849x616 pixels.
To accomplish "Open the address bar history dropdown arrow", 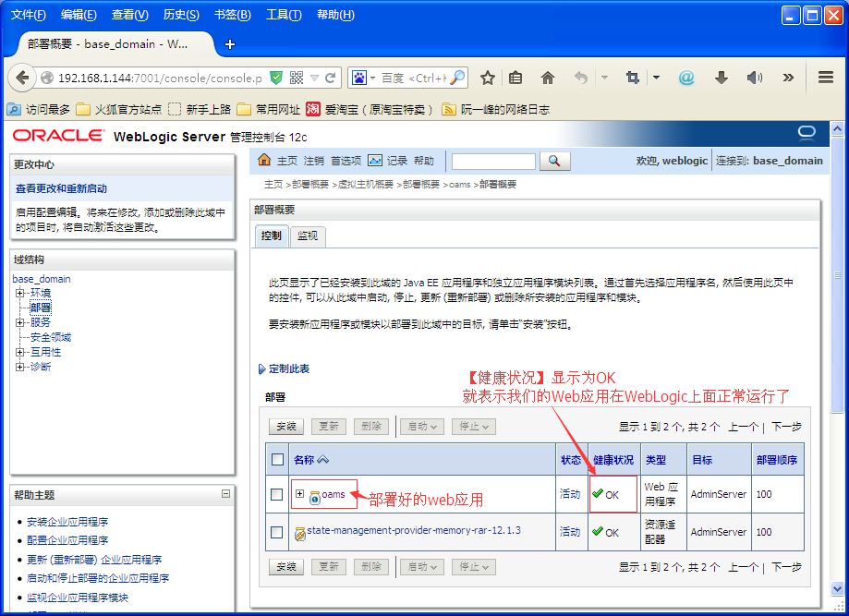I will (x=315, y=78).
